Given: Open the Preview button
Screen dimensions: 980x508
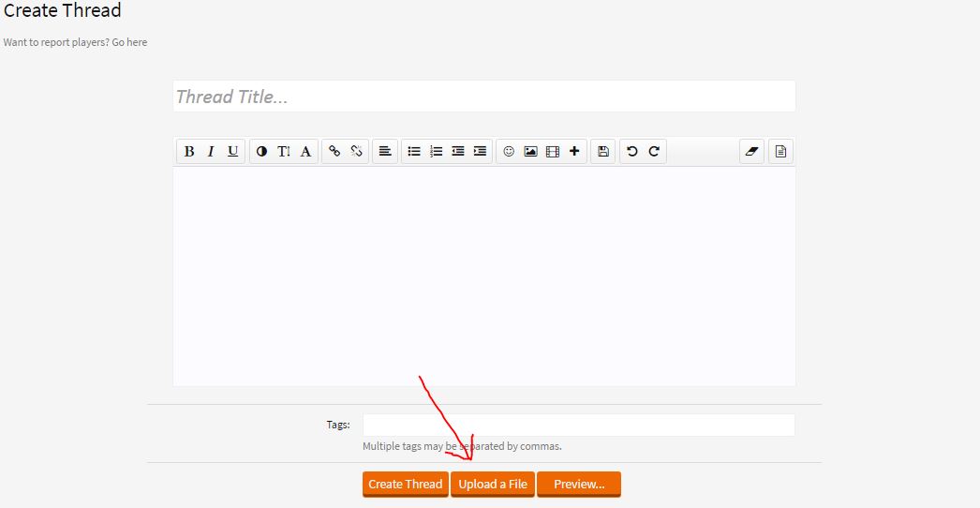Looking at the screenshot, I should (x=579, y=485).
